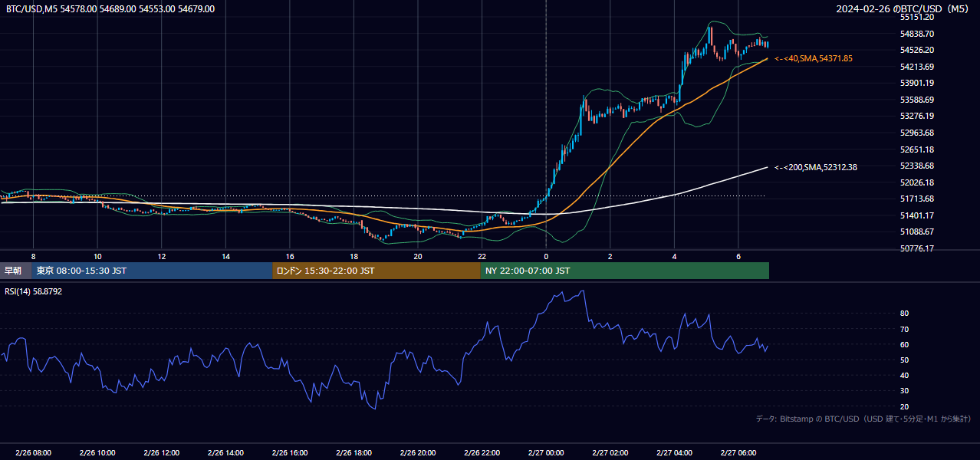The height and width of the screenshot is (460, 980).
Task: Click the bottom time label 2/26 14:00
Action: [x=225, y=453]
